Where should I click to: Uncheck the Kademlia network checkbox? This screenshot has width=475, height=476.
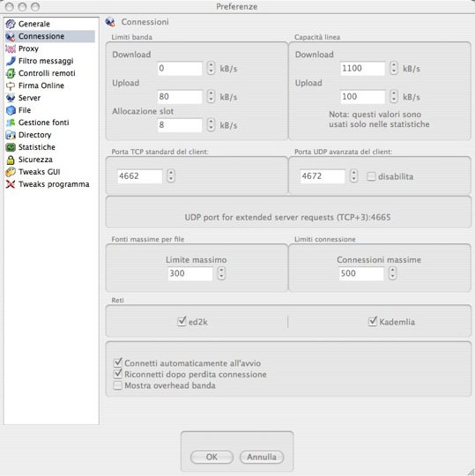[373, 322]
